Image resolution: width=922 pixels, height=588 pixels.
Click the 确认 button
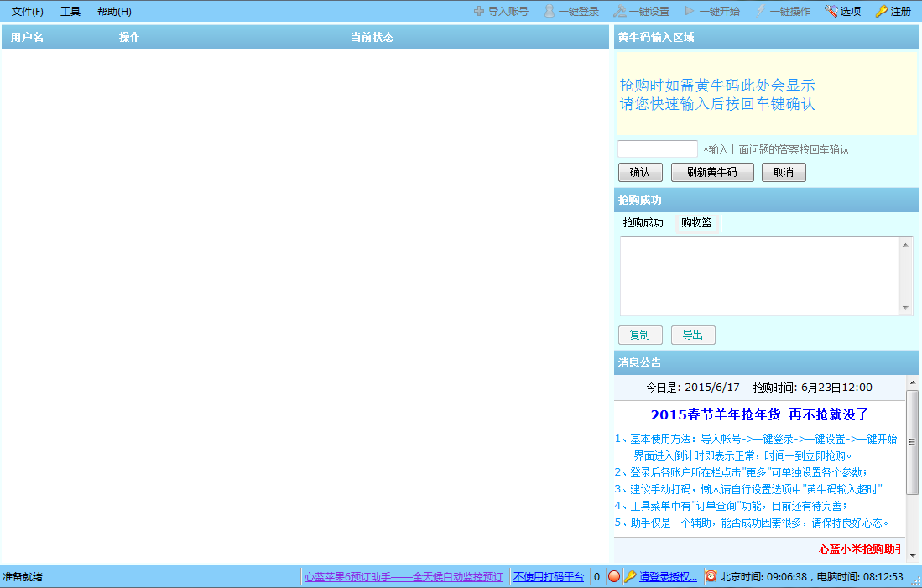(640, 172)
